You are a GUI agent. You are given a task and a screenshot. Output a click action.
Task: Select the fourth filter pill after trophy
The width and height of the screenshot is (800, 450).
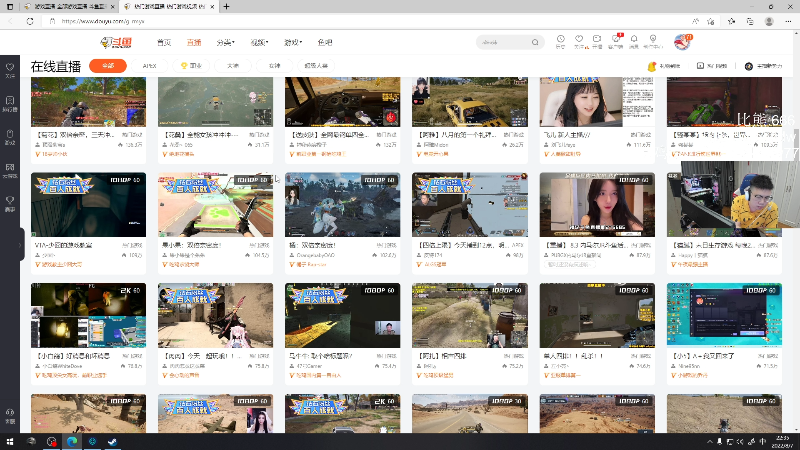point(233,66)
